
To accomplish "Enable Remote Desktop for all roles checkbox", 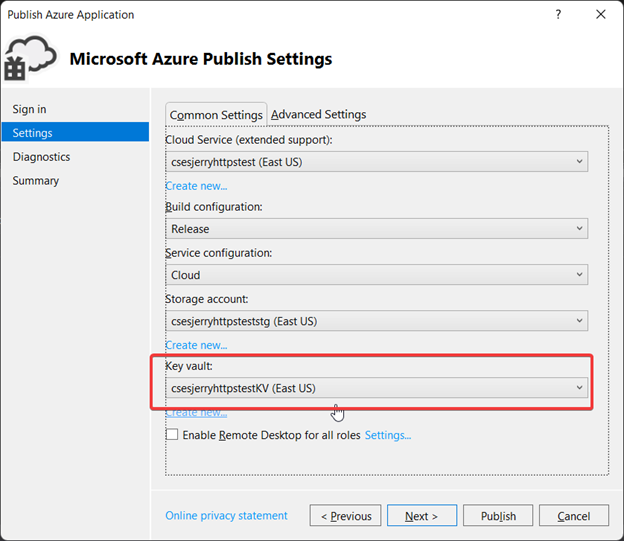I will 172,435.
